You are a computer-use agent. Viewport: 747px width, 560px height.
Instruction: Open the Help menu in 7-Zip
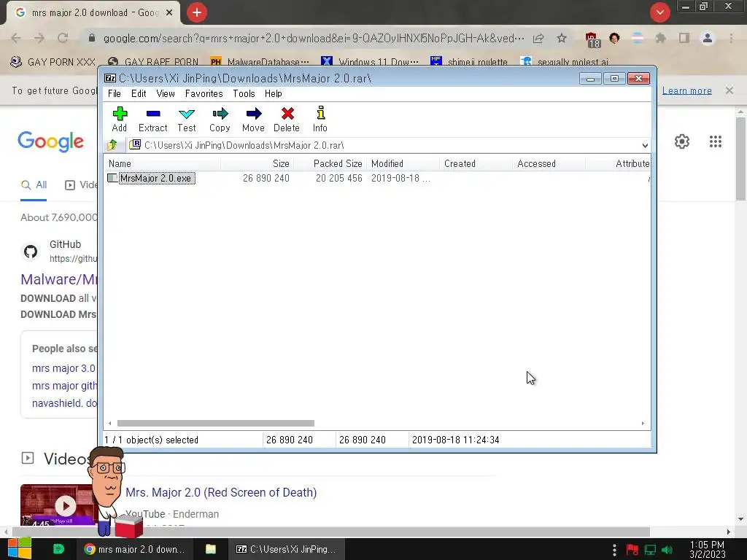(x=274, y=94)
